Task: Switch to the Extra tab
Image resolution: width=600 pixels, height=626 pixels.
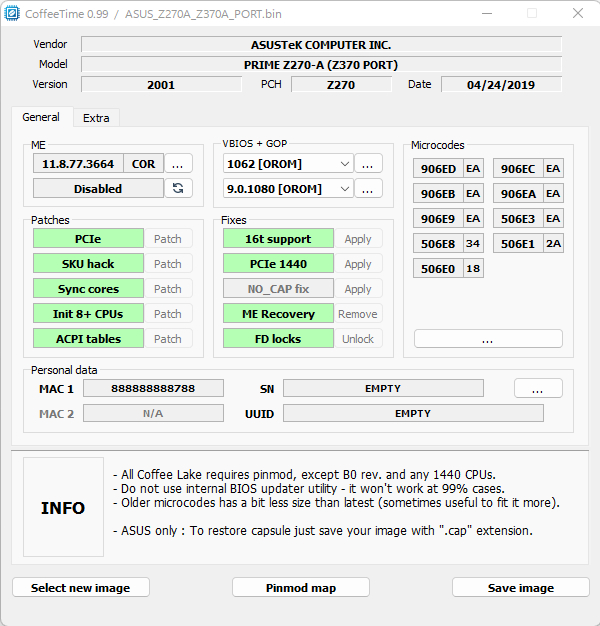Action: click(x=96, y=118)
